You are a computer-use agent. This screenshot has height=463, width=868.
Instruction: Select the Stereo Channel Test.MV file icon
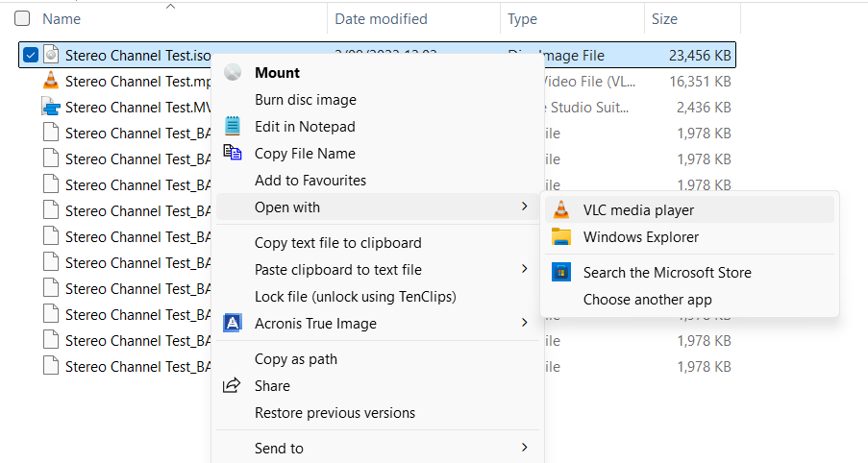coord(51,107)
